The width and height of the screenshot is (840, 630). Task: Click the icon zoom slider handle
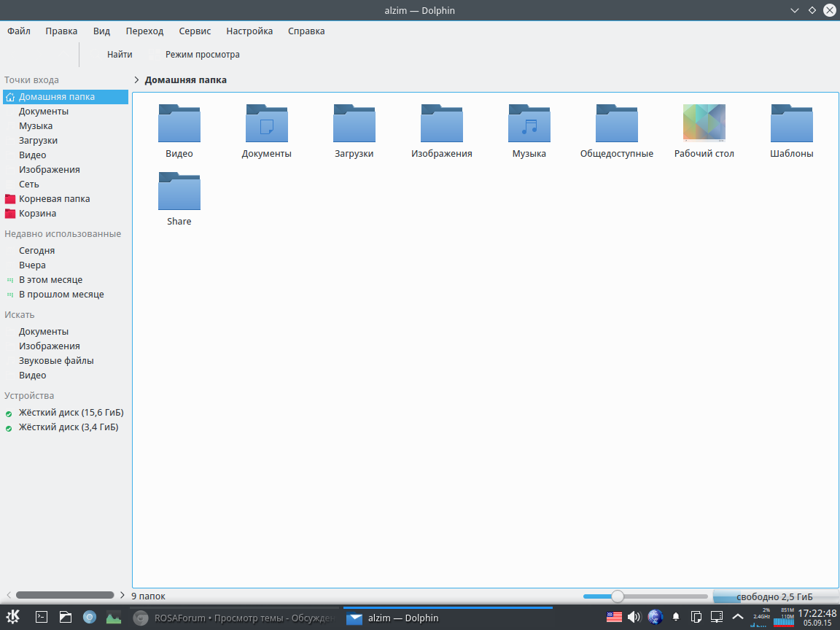click(x=618, y=596)
